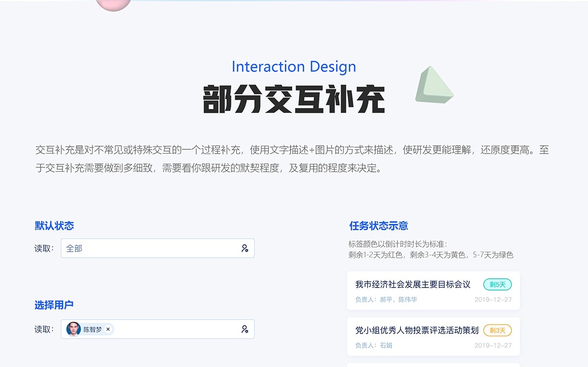Image resolution: width=588 pixels, height=367 pixels.
Task: Click the date on the 党小组 task card
Action: coord(493,345)
